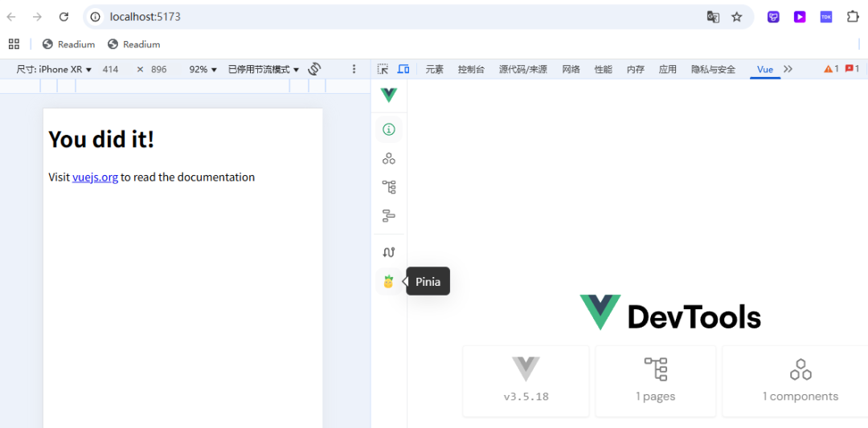This screenshot has height=428, width=868.
Task: Open the 1 pages card
Action: tap(656, 381)
